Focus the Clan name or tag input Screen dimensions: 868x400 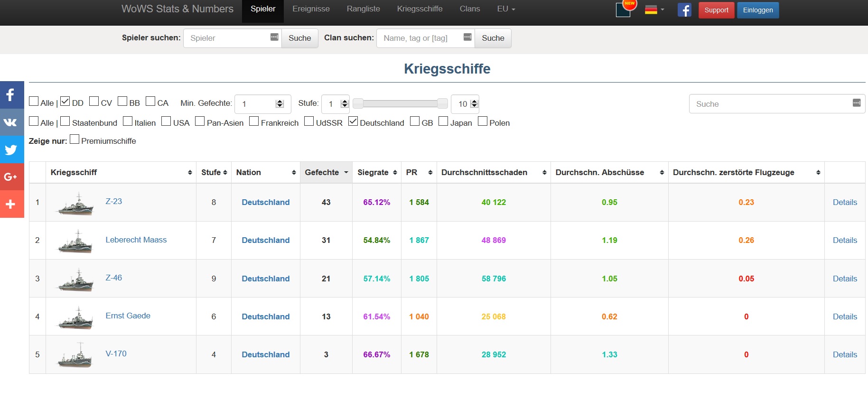(426, 38)
